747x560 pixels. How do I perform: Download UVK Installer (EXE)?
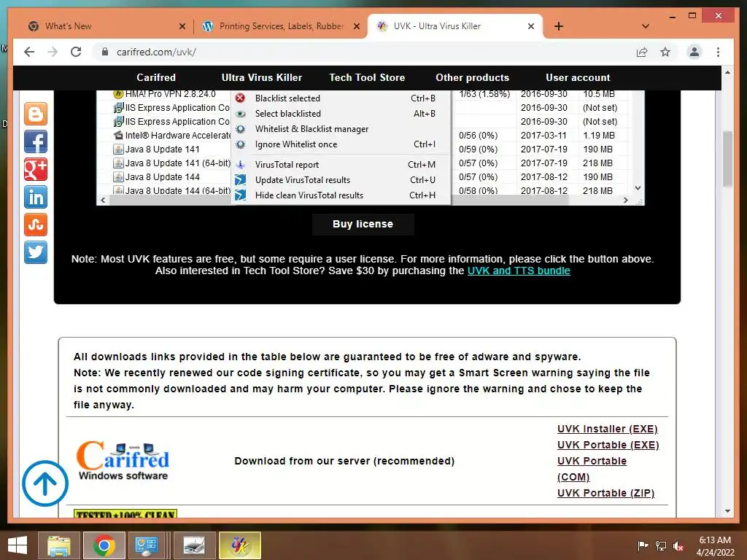[x=608, y=429]
